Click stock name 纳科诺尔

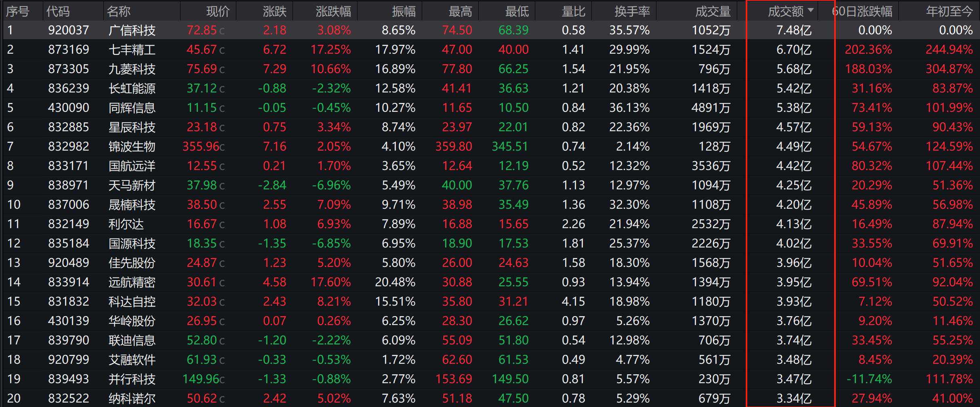click(132, 399)
